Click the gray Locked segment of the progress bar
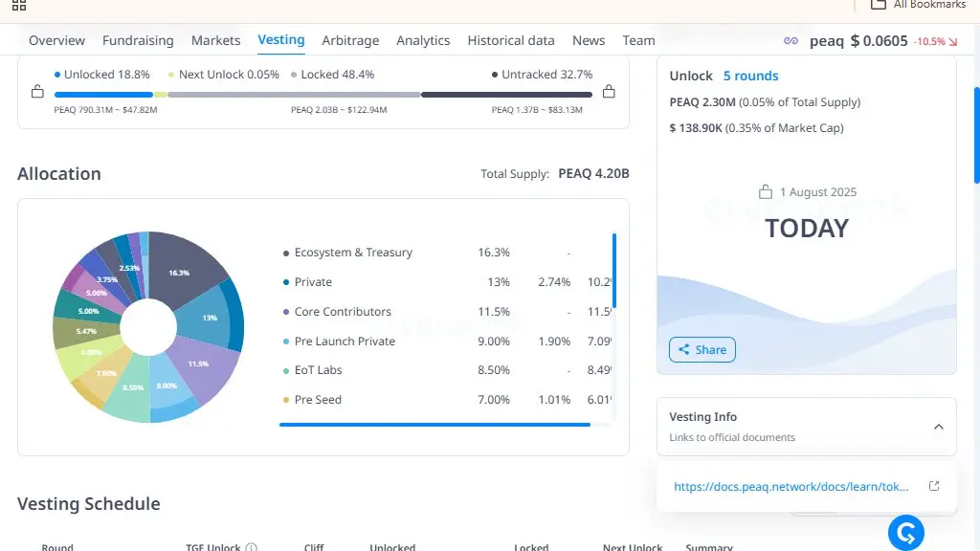The height and width of the screenshot is (551, 980). point(294,95)
